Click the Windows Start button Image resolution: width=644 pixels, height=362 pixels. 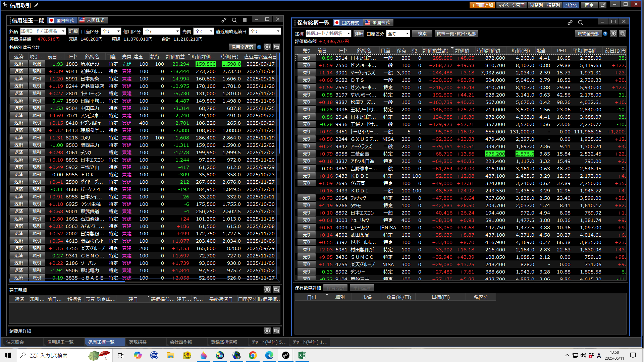click(8, 355)
